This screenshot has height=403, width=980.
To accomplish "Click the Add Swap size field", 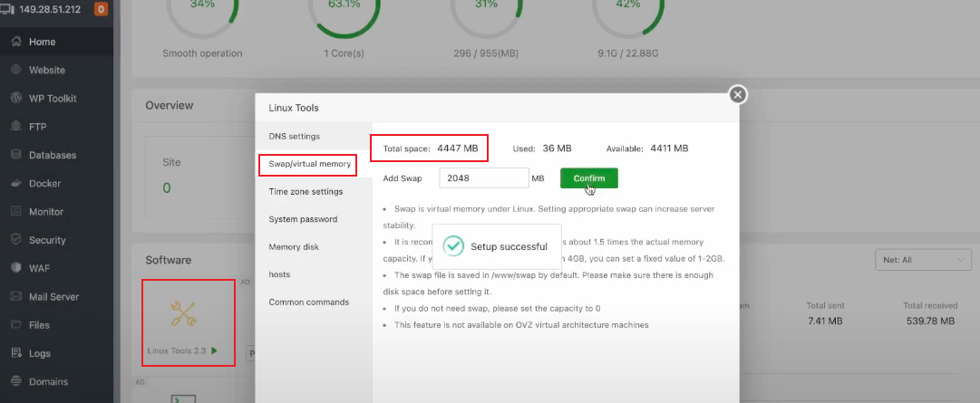I will 483,178.
